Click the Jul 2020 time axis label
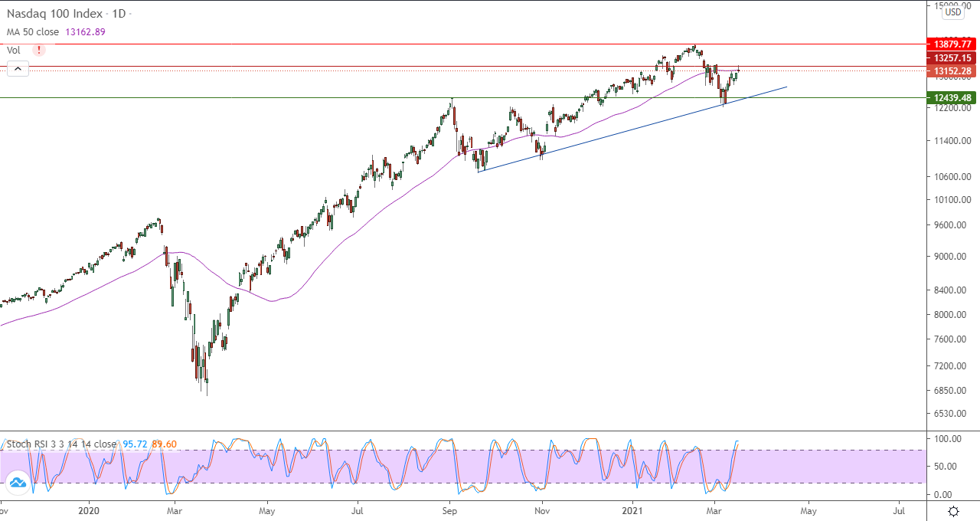980x521 pixels. (357, 510)
